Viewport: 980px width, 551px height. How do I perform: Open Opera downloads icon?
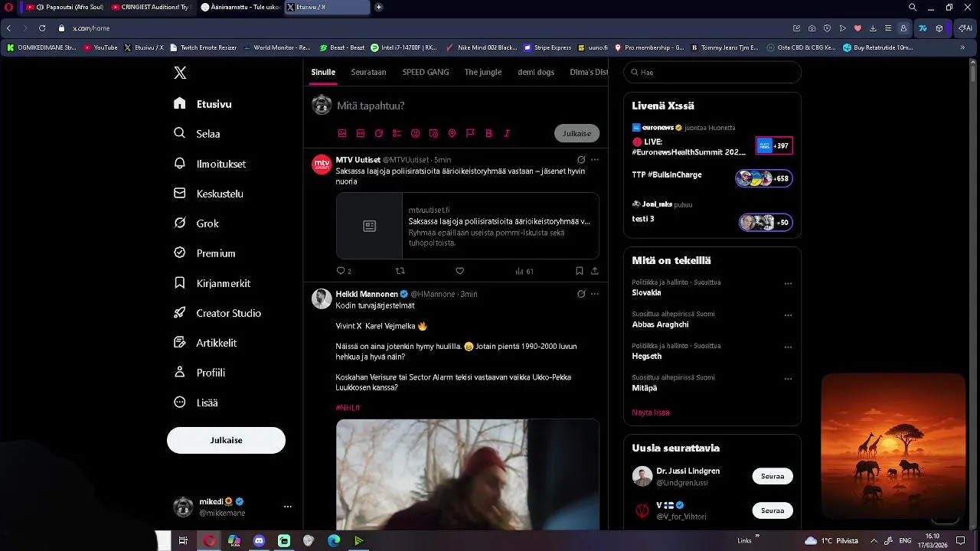coord(873,28)
